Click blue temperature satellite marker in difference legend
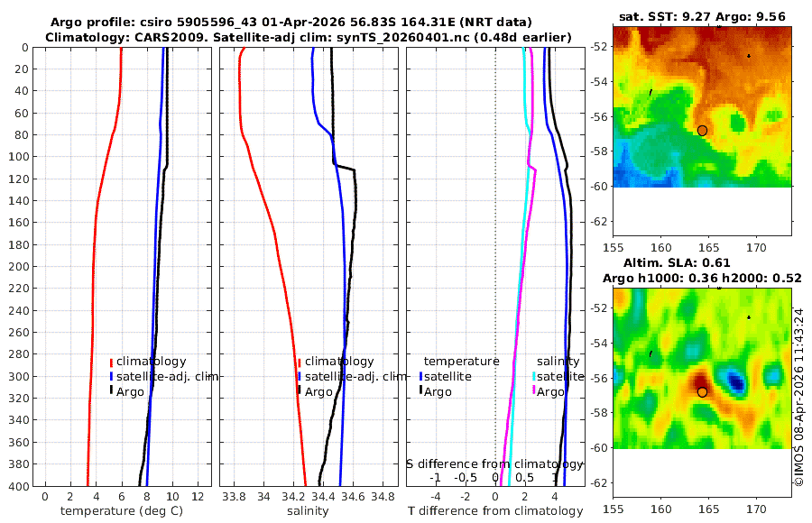The image size is (812, 523). [x=420, y=377]
